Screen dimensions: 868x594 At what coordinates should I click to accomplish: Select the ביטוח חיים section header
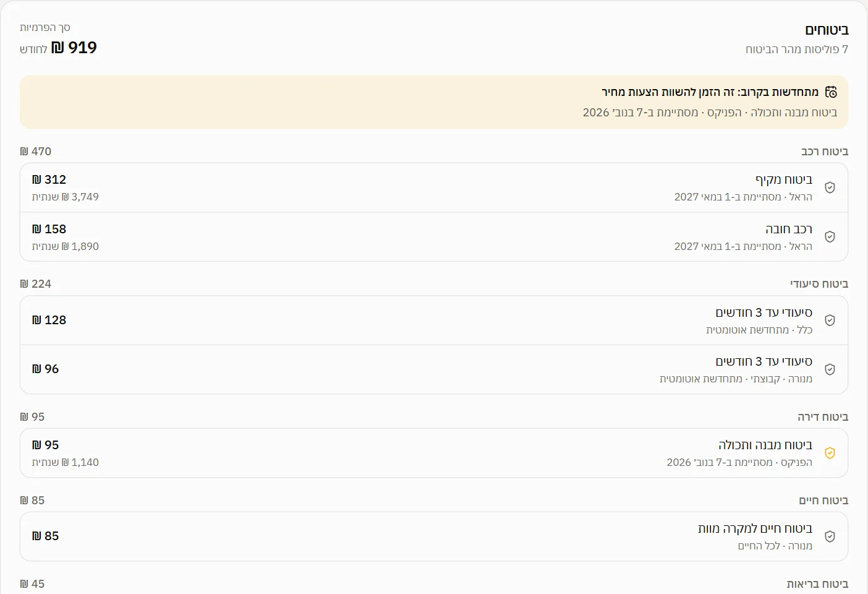[x=823, y=501]
